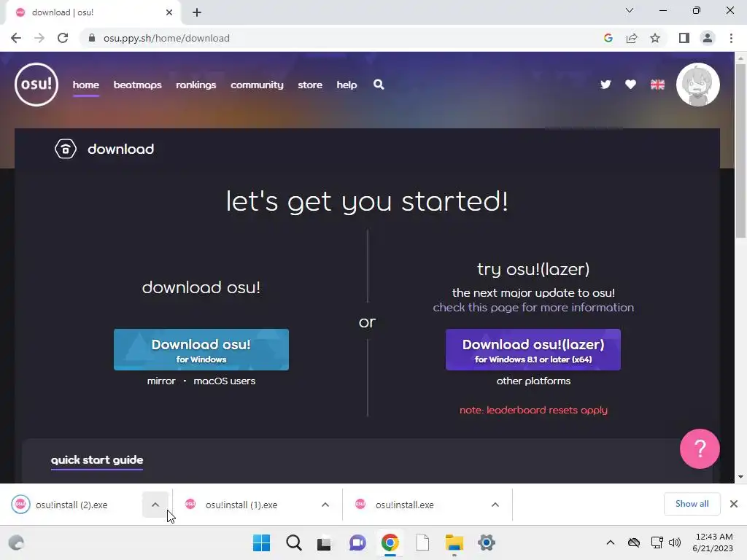Click the cloud sync tray icon

click(634, 542)
